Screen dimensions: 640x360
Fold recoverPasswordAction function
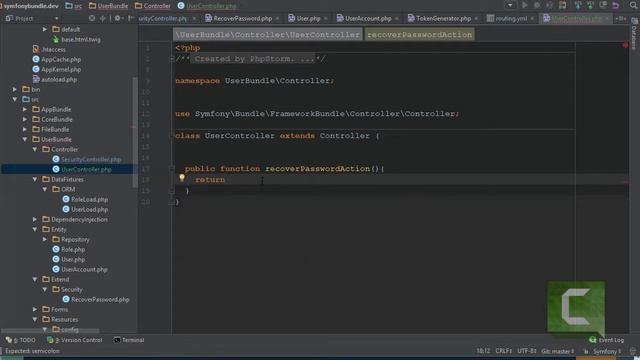(x=172, y=169)
